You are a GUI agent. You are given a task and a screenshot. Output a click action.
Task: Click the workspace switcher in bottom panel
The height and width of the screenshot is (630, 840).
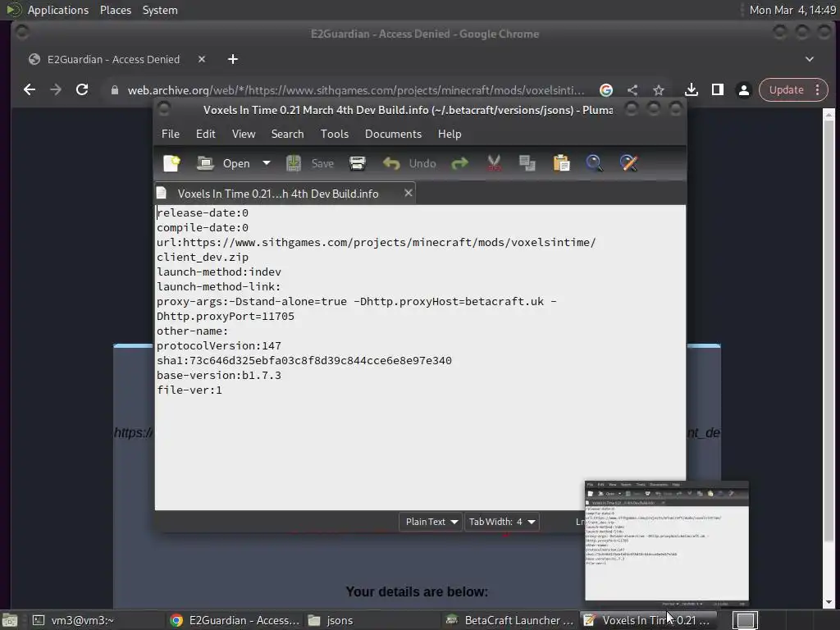(745, 620)
